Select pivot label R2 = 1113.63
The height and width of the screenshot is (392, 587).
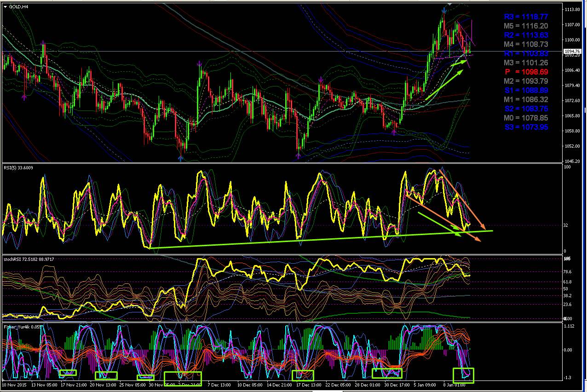click(526, 35)
